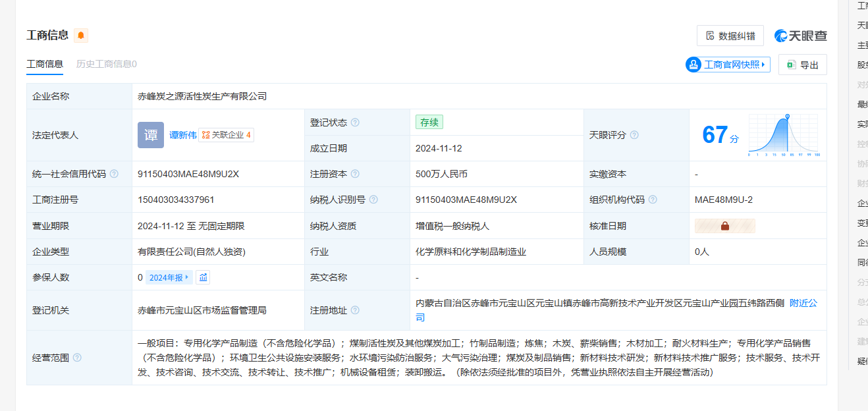Click the help icon beside 登记状态
868x411 pixels.
(x=355, y=123)
